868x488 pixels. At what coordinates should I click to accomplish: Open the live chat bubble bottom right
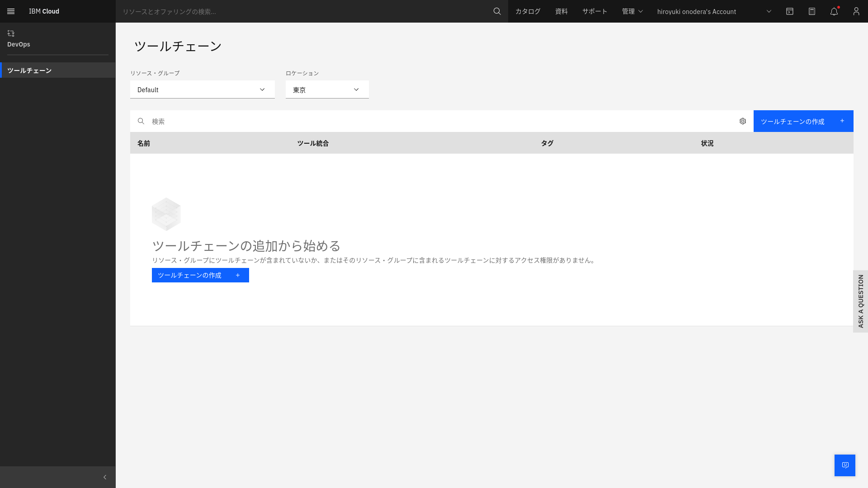point(844,465)
